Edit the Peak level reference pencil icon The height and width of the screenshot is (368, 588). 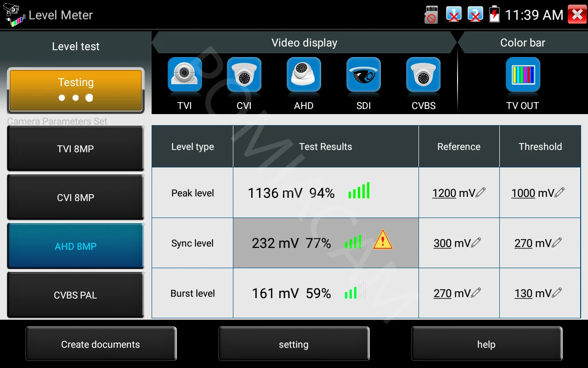click(481, 192)
